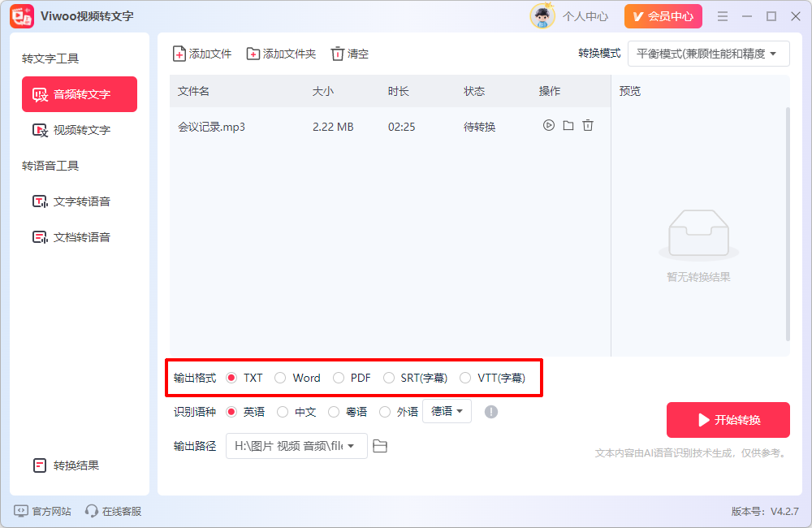
Task: Expand the 德语 foreign language dropdown
Action: click(x=447, y=411)
